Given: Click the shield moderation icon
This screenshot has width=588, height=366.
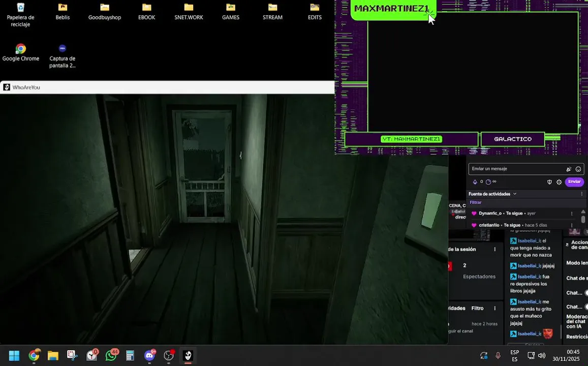Looking at the screenshot, I should [549, 182].
